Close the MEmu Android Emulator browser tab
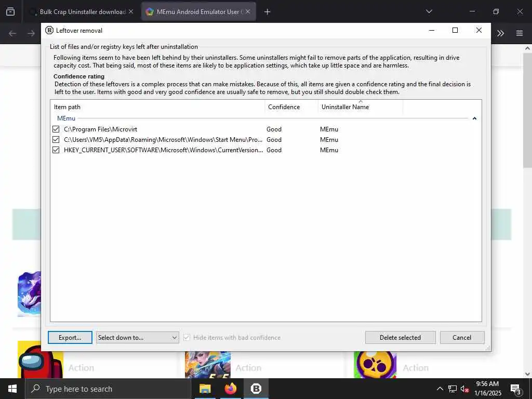This screenshot has width=532, height=399. [248, 11]
